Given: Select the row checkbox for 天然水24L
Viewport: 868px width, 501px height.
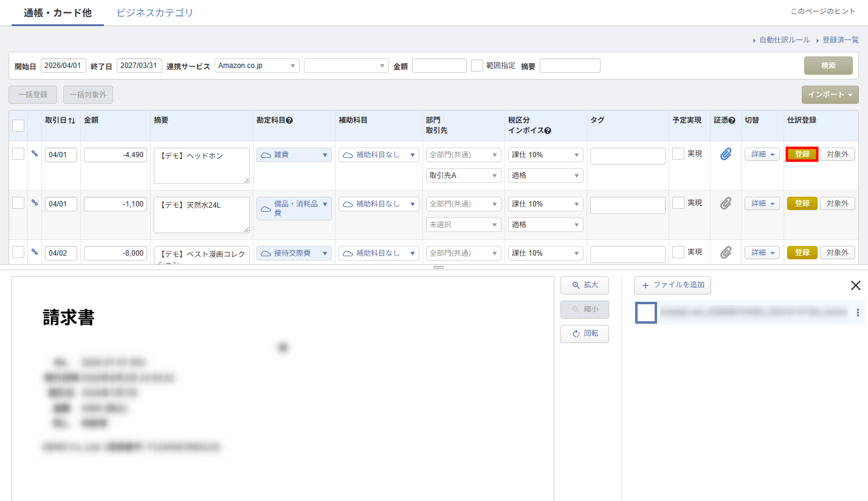Looking at the screenshot, I should click(x=18, y=203).
